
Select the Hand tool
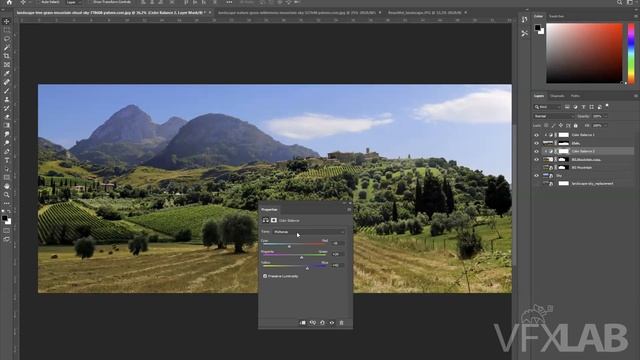pos(7,186)
